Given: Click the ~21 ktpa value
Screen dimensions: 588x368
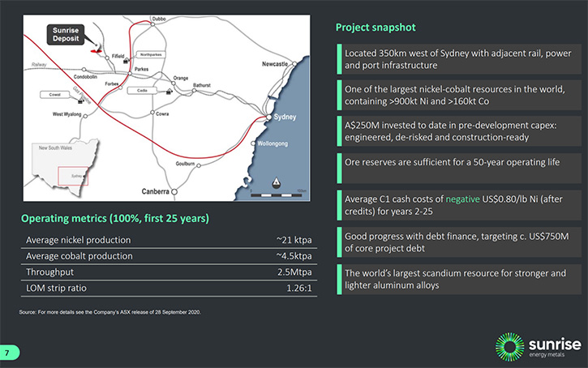Looking at the screenshot, I should (x=294, y=240).
